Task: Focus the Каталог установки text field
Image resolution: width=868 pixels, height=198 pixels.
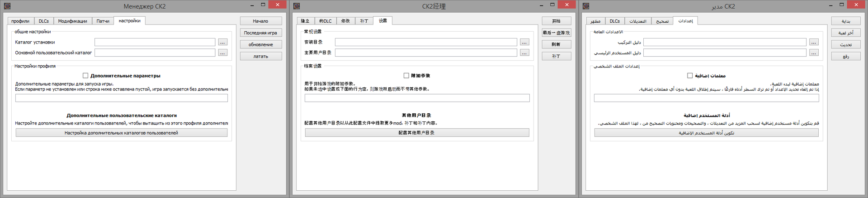Action: (155, 42)
